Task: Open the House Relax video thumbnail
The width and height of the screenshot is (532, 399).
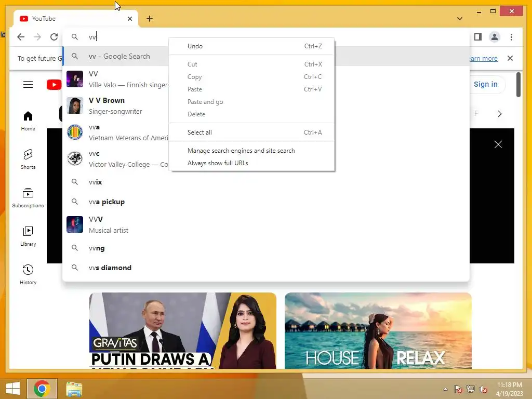Action: (378, 331)
